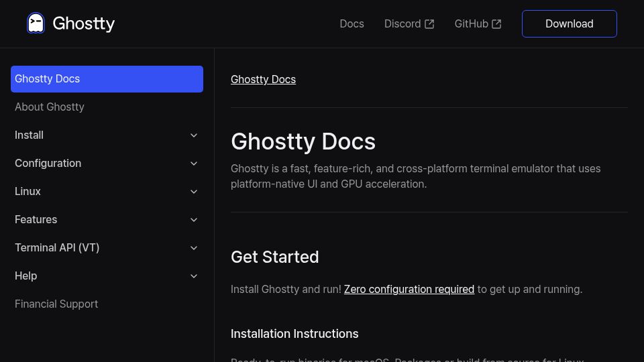Click the external link icon beside GitHub
Viewport: 644px width, 362px height.
pyautogui.click(x=496, y=24)
